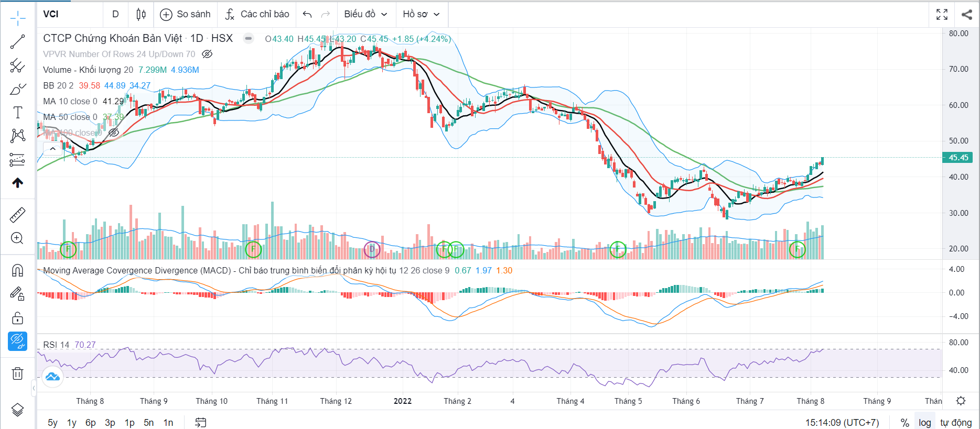Open chart settings gear icon
980x429 pixels.
(961, 401)
